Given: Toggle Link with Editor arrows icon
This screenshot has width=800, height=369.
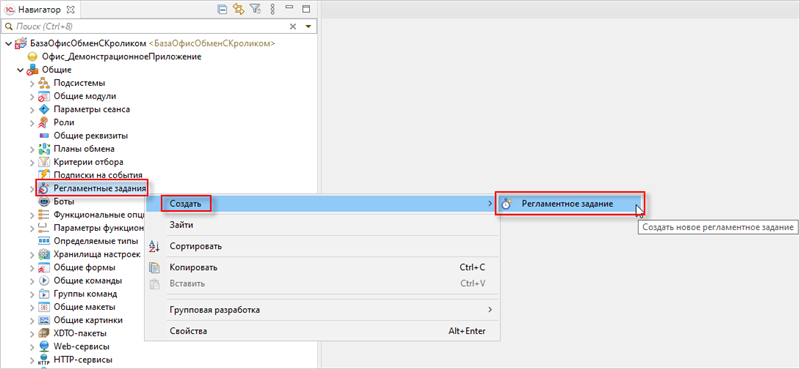Looking at the screenshot, I should [238, 9].
